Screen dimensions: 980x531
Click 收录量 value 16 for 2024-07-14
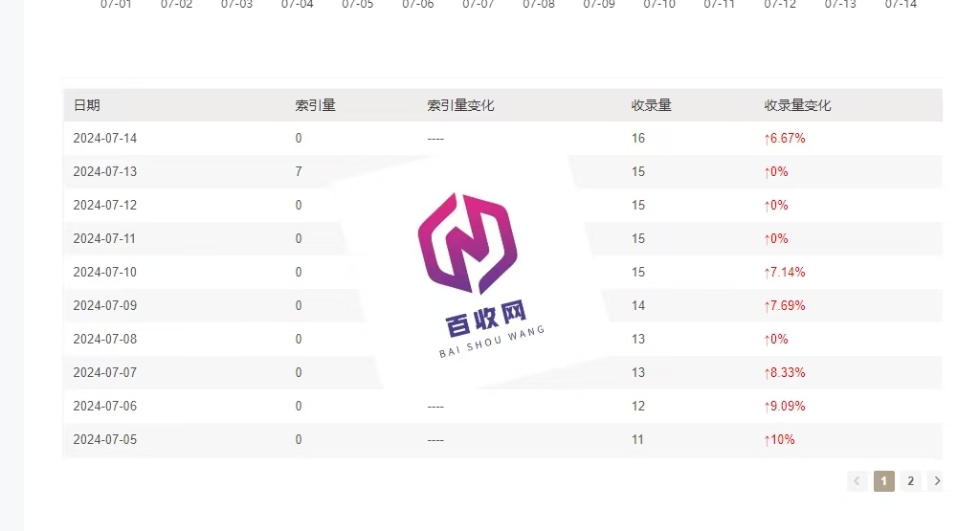tap(638, 138)
